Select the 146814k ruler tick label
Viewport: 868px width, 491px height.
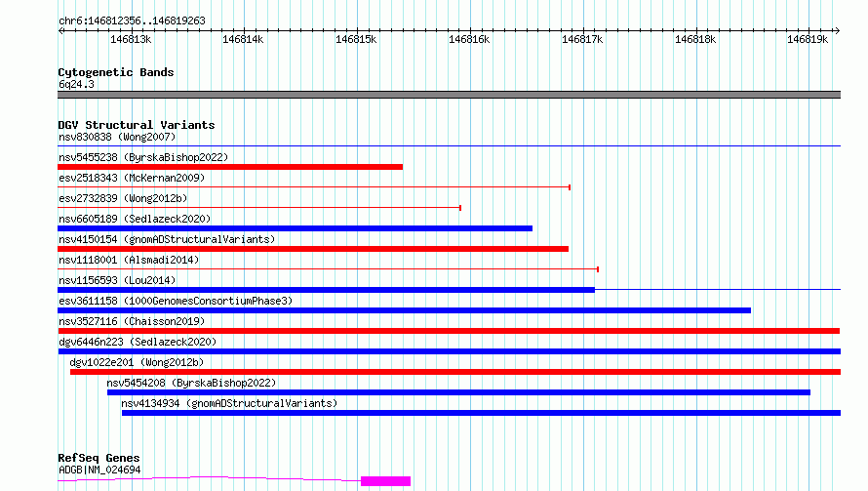(243, 39)
